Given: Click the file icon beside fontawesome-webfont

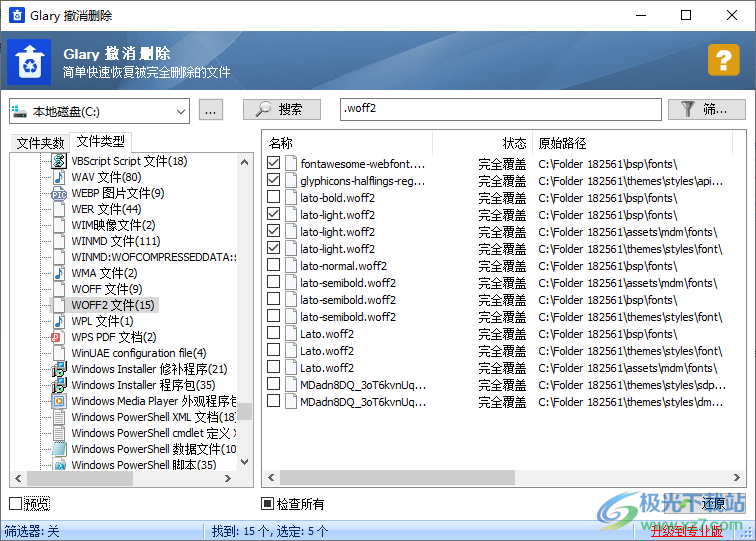Looking at the screenshot, I should pyautogui.click(x=291, y=163).
